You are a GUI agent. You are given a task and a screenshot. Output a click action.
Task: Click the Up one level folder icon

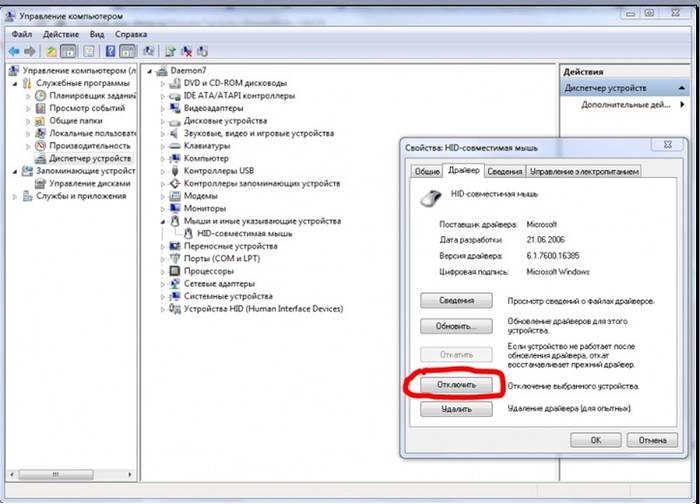click(50, 50)
